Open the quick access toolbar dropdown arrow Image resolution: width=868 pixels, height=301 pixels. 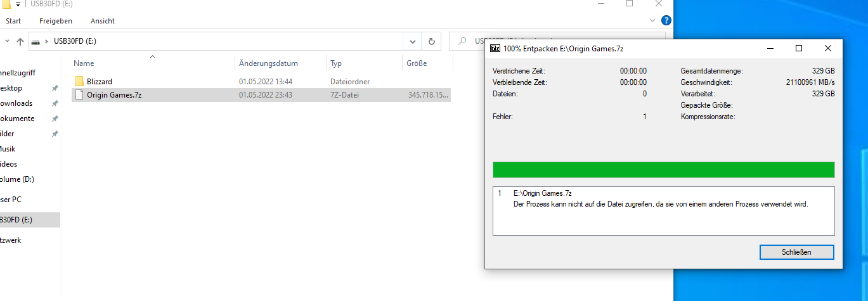(18, 3)
